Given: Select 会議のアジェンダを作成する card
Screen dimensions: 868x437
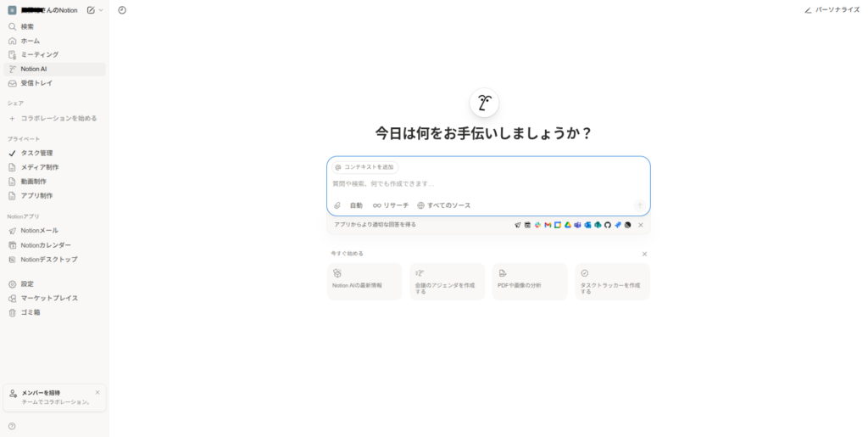Looking at the screenshot, I should pyautogui.click(x=448, y=282).
